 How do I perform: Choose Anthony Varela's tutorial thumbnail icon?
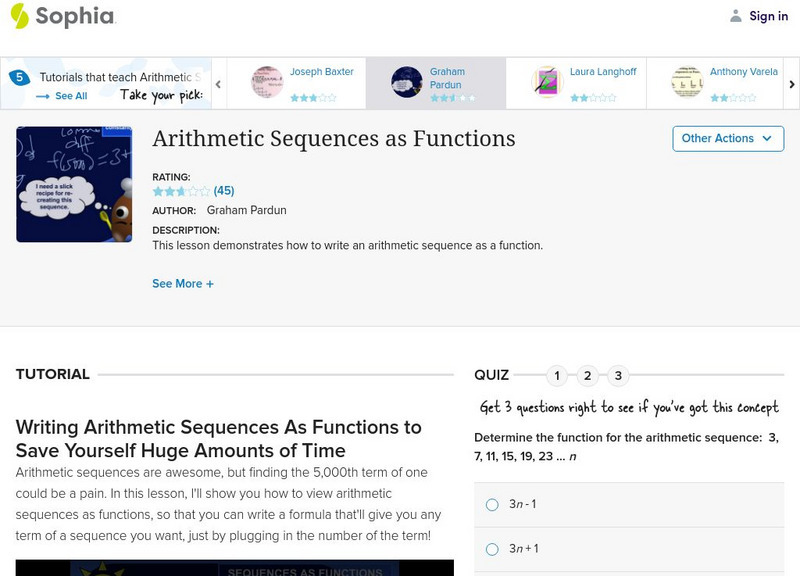tap(687, 82)
